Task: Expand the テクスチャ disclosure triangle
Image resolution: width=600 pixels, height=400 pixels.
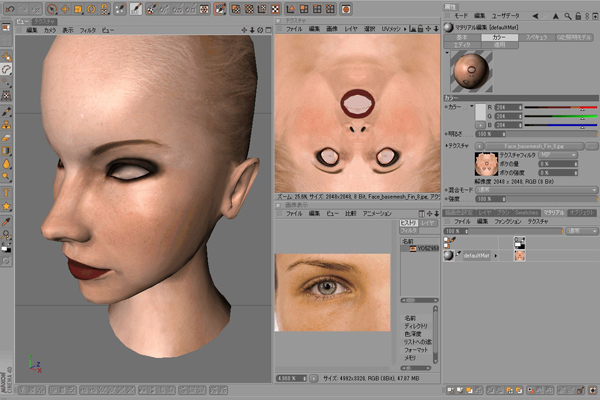Action: tap(446, 145)
